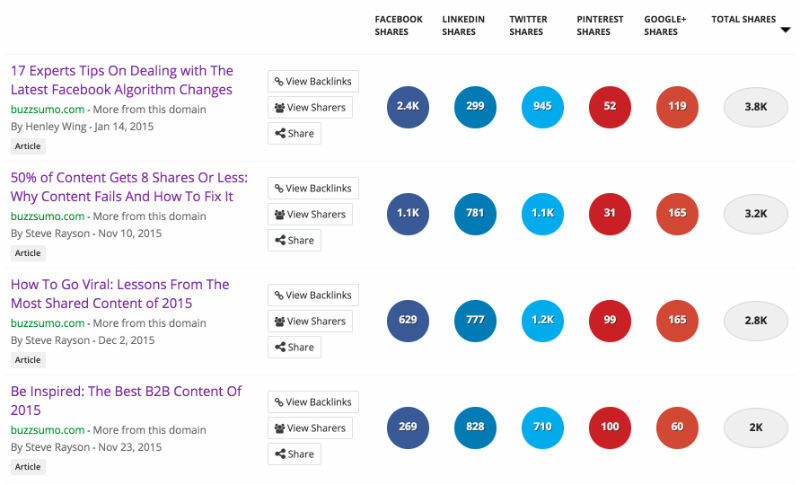Click Facebook shares circle showing 2.4K
The image size is (800, 485).
tap(407, 107)
